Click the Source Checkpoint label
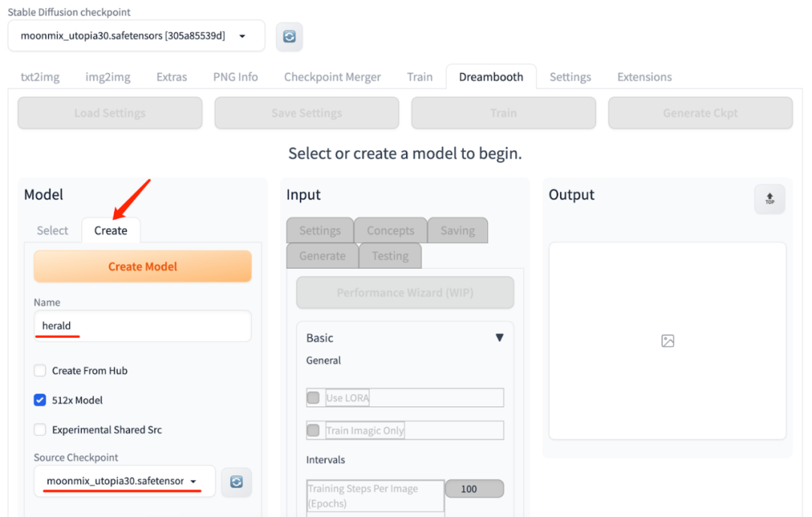The height and width of the screenshot is (517, 812). (x=76, y=458)
